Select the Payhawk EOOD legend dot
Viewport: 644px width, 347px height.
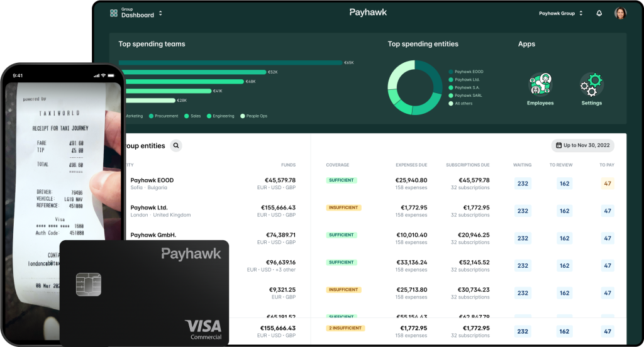tap(450, 72)
